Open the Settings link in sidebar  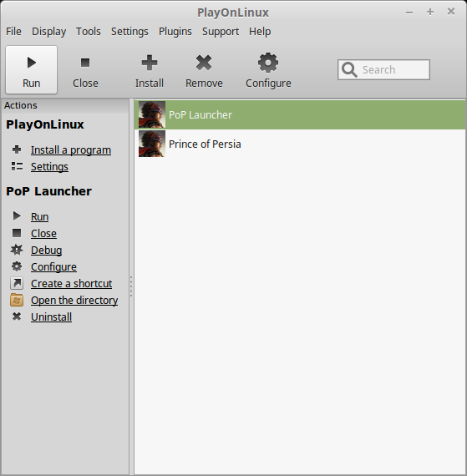click(x=49, y=167)
